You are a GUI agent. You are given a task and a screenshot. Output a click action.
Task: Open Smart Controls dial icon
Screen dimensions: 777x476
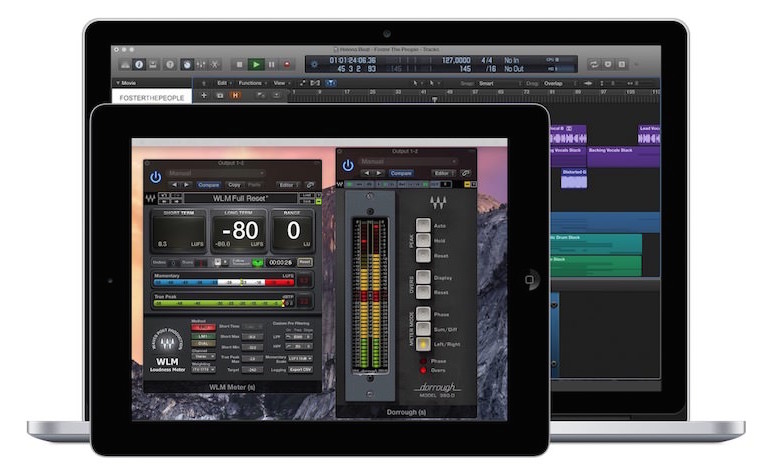[187, 64]
